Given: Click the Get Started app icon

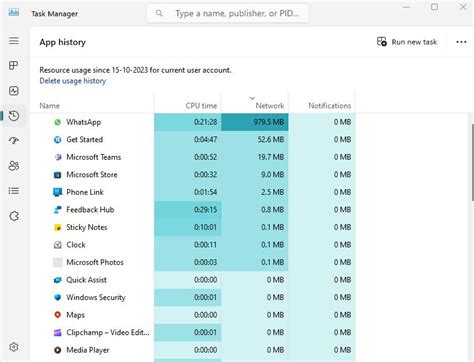Looking at the screenshot, I should click(58, 140).
